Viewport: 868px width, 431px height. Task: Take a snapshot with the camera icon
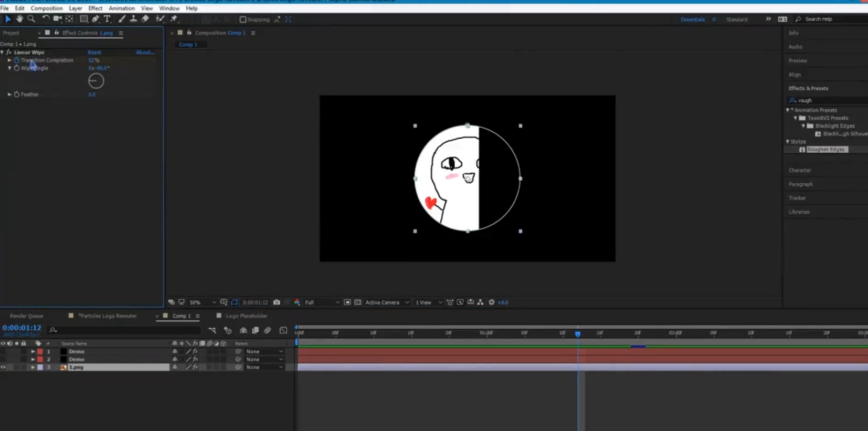[x=277, y=302]
